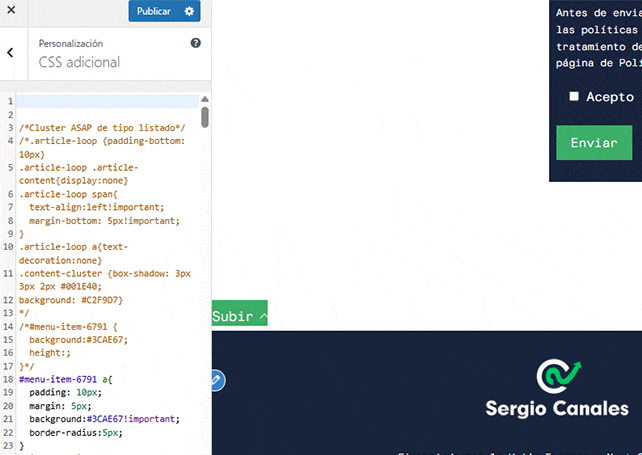Click the 'text-align:left!important;' line
Screen dimensions: 642x455
tap(96, 207)
